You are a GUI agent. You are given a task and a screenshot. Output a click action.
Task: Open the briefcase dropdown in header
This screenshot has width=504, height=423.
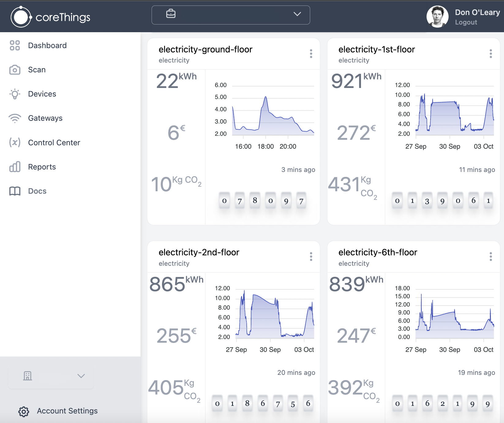click(231, 14)
